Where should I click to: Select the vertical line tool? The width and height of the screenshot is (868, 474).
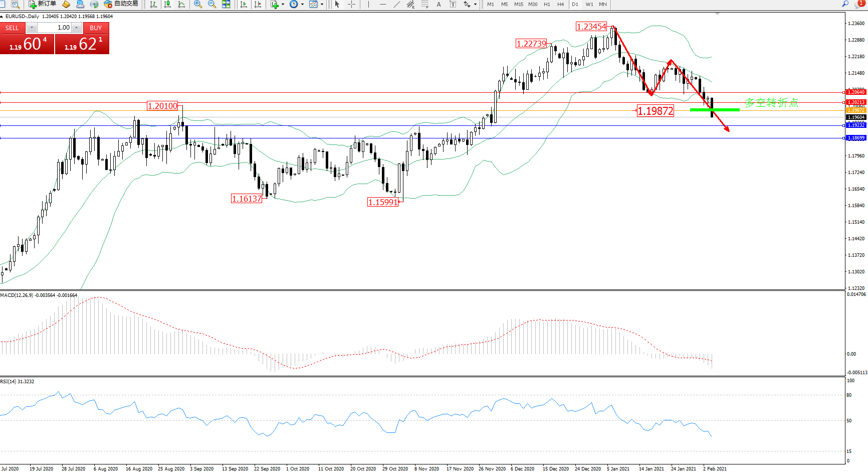(x=368, y=4)
